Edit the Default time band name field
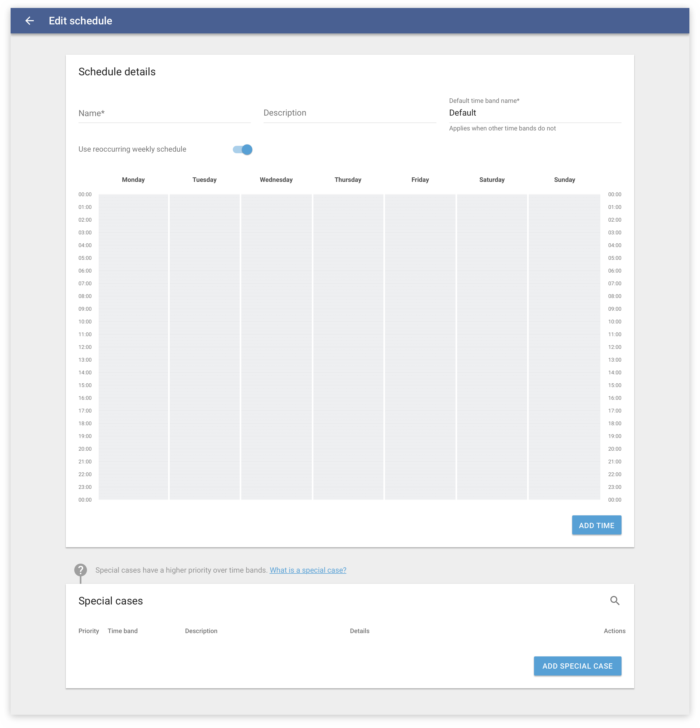This screenshot has width=700, height=728. click(535, 113)
